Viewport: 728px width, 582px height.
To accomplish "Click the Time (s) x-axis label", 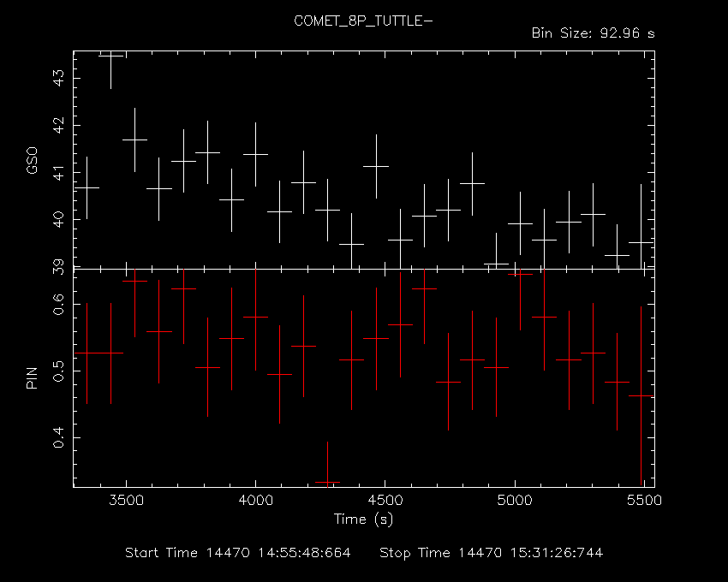I will (x=363, y=519).
